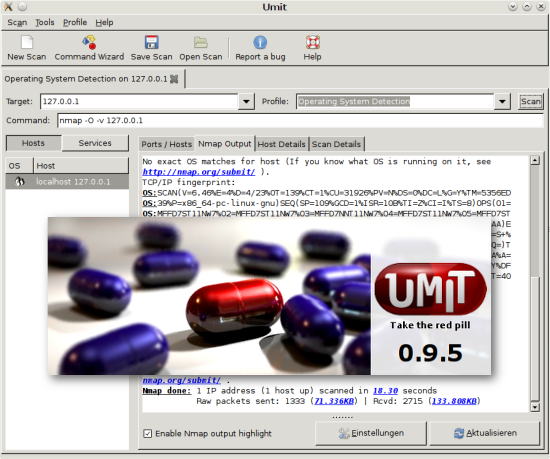Open the Scan menu
550x459 pixels.
pyautogui.click(x=17, y=22)
